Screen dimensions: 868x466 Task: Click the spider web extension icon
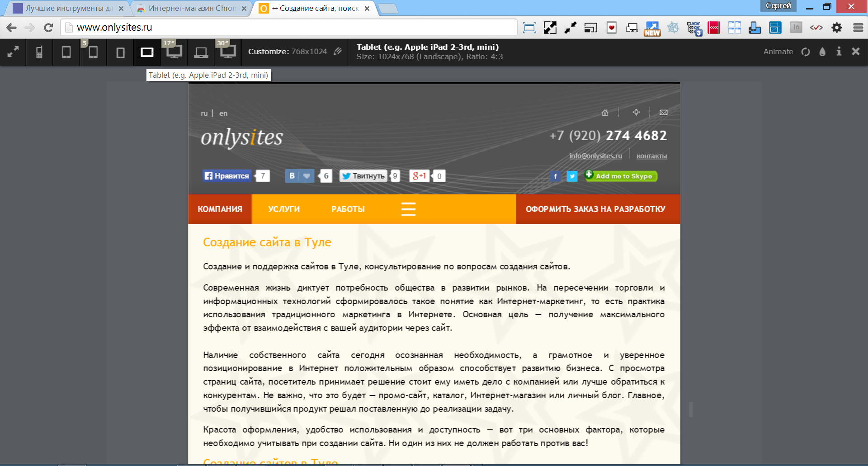pyautogui.click(x=673, y=28)
